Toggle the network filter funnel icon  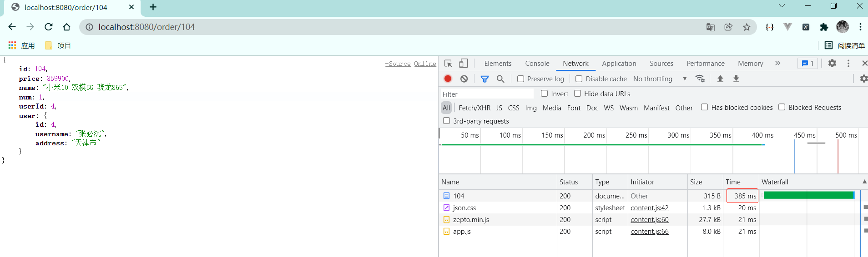click(485, 79)
